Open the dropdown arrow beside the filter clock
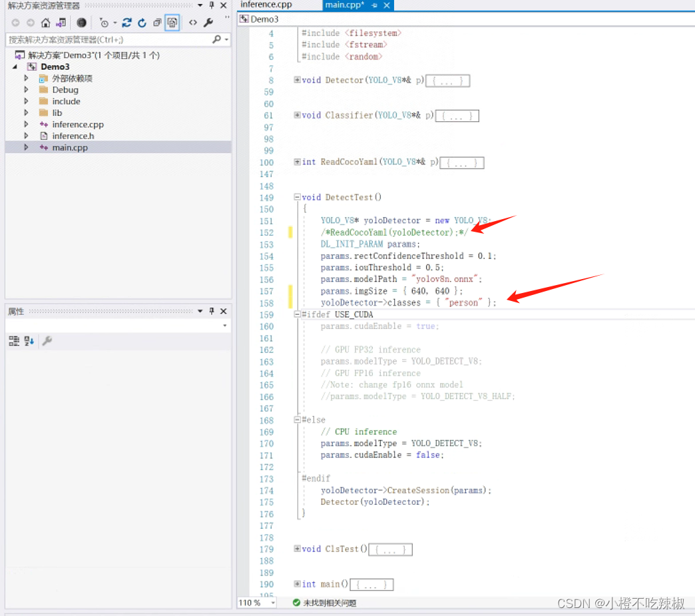The image size is (695, 616). click(x=115, y=23)
